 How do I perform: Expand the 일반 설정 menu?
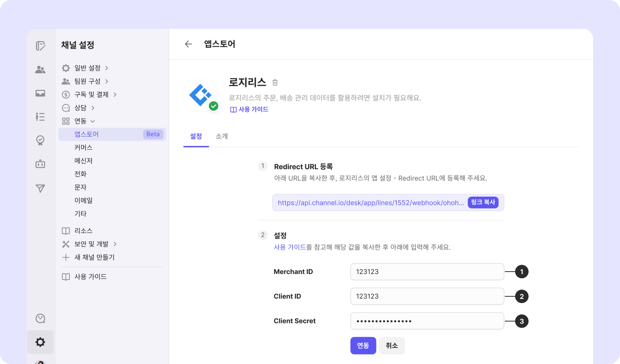tap(87, 68)
